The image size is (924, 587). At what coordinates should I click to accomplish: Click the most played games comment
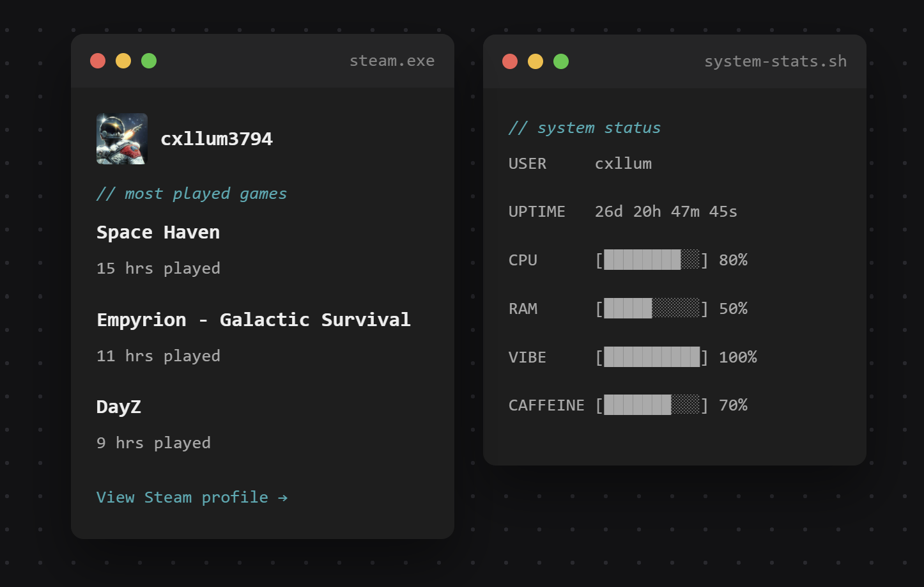(192, 194)
